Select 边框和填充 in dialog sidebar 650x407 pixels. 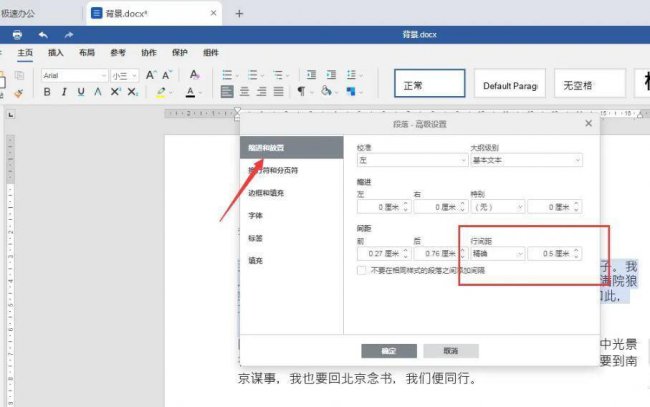point(292,193)
